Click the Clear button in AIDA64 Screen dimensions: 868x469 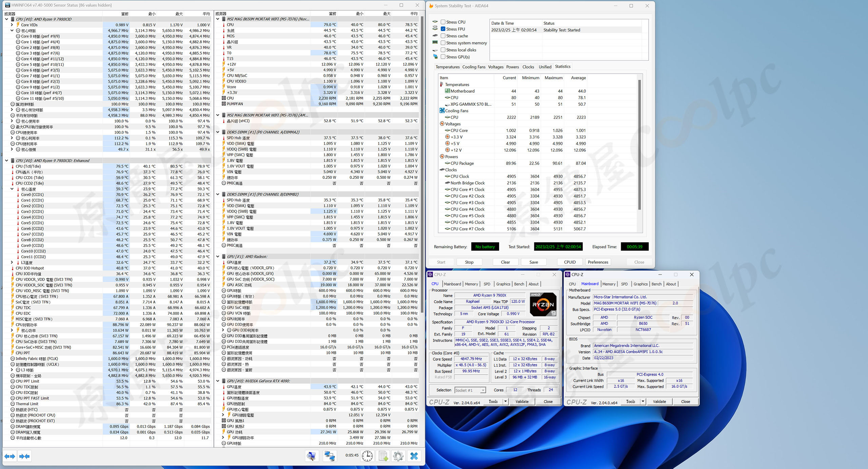click(505, 262)
